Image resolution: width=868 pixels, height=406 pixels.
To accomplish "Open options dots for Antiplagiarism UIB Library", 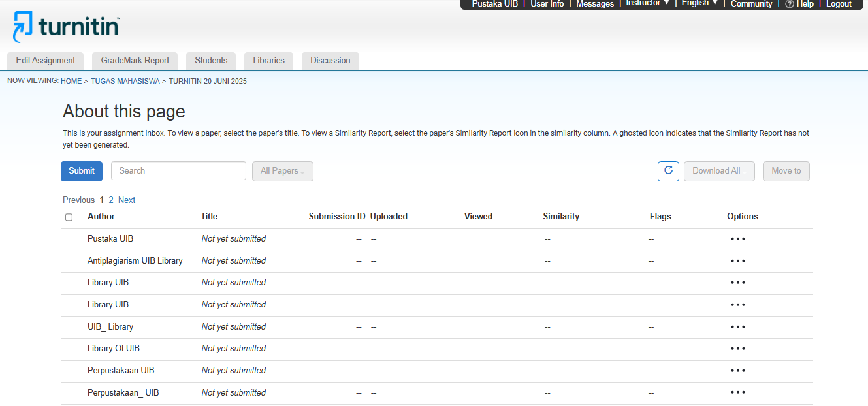I will click(x=738, y=261).
